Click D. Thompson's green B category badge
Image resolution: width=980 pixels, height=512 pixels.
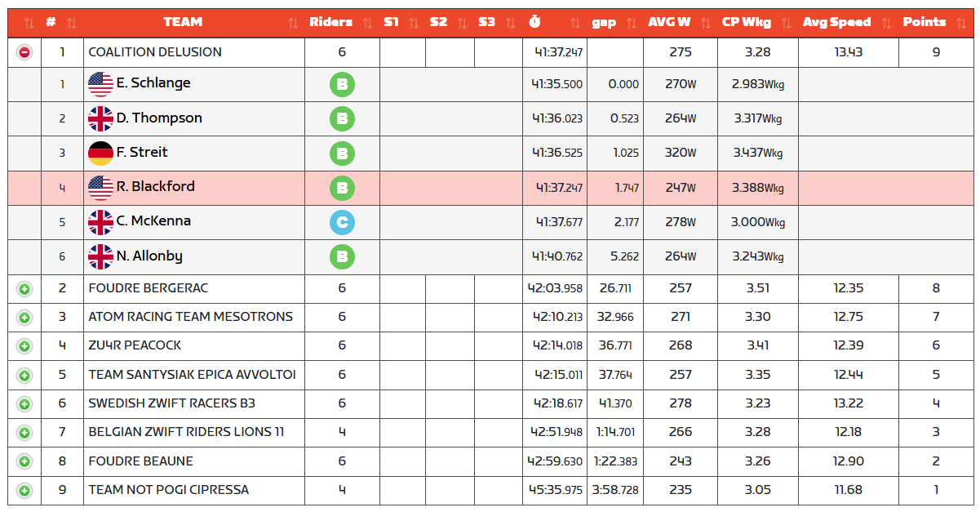[x=342, y=118]
